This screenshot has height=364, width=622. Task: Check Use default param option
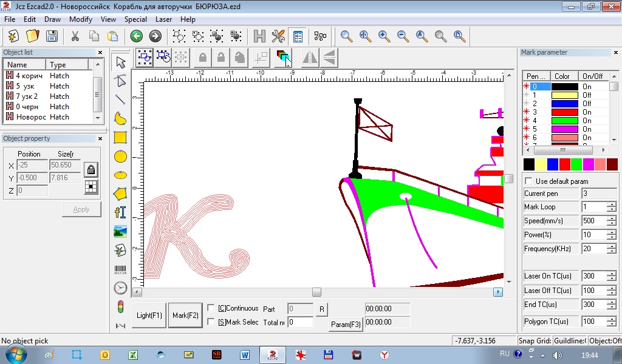click(528, 181)
